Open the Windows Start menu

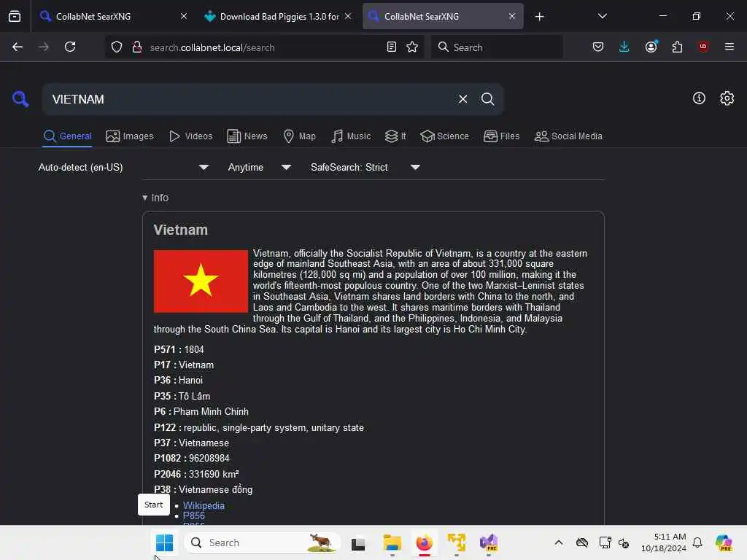coord(164,542)
